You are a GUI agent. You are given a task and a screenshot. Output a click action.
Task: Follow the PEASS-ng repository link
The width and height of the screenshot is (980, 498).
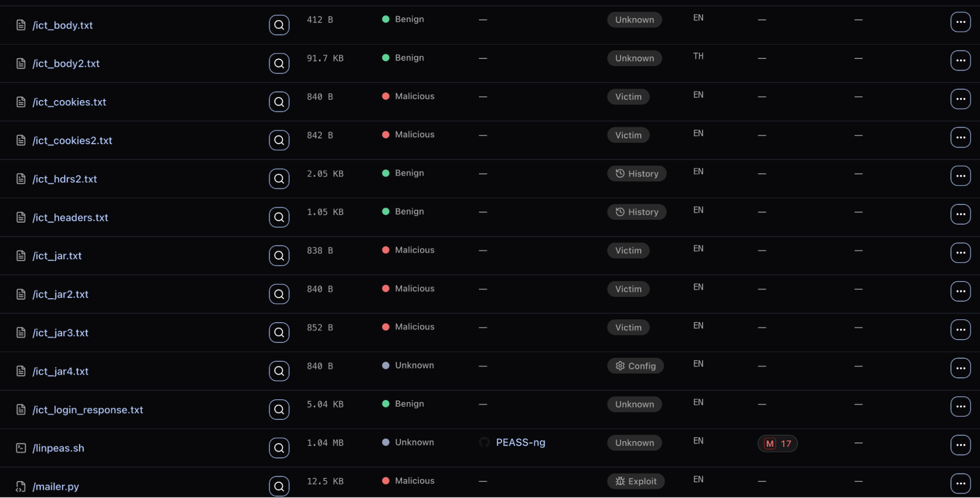coord(520,443)
